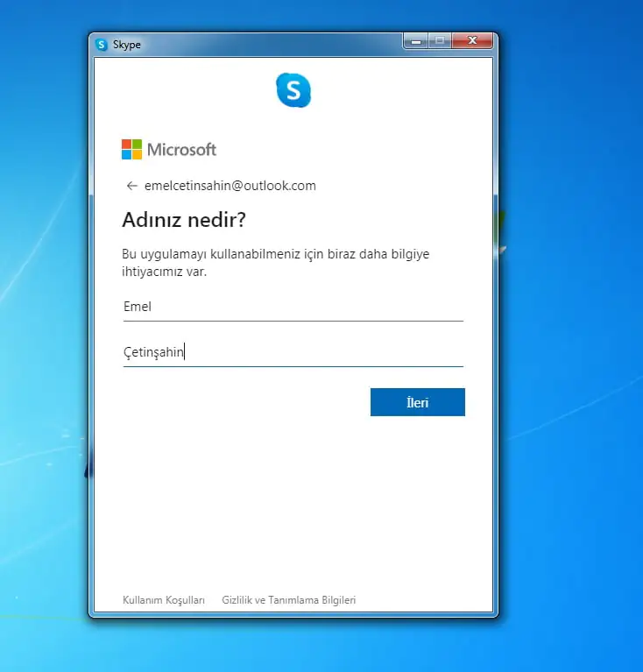Focus the first name field containing Emel
This screenshot has width=643, height=672.
point(293,308)
